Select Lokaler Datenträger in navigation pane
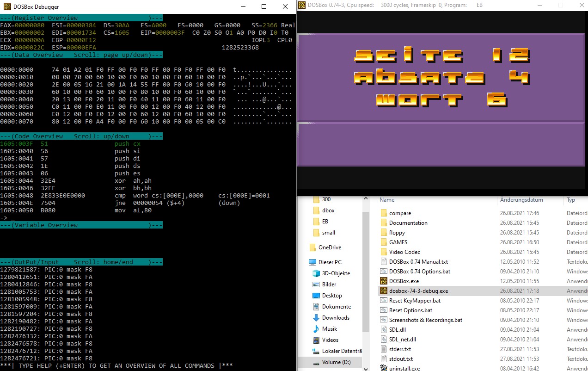This screenshot has height=371, width=588. [342, 351]
